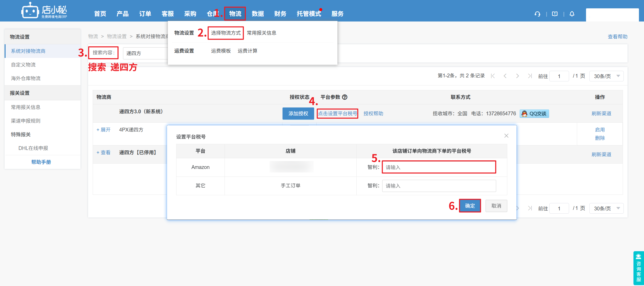Click the QQ交谈 chat icon button
Viewport: 644px width, 286px height.
point(534,114)
